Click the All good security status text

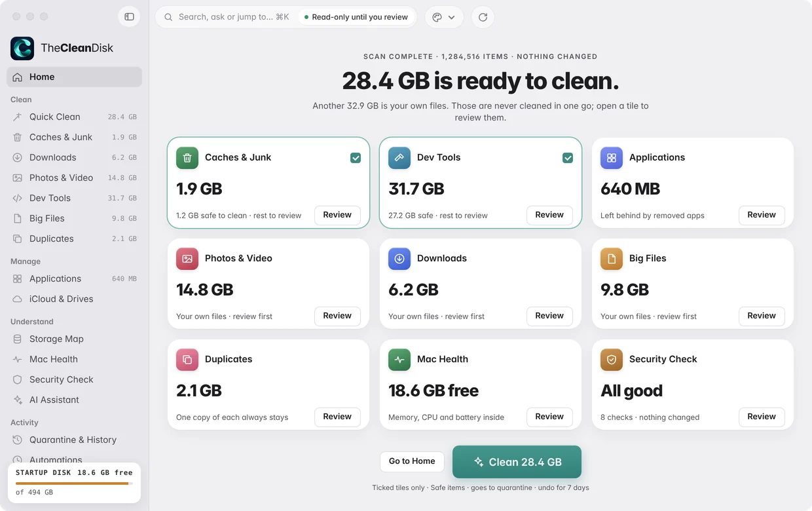point(632,390)
